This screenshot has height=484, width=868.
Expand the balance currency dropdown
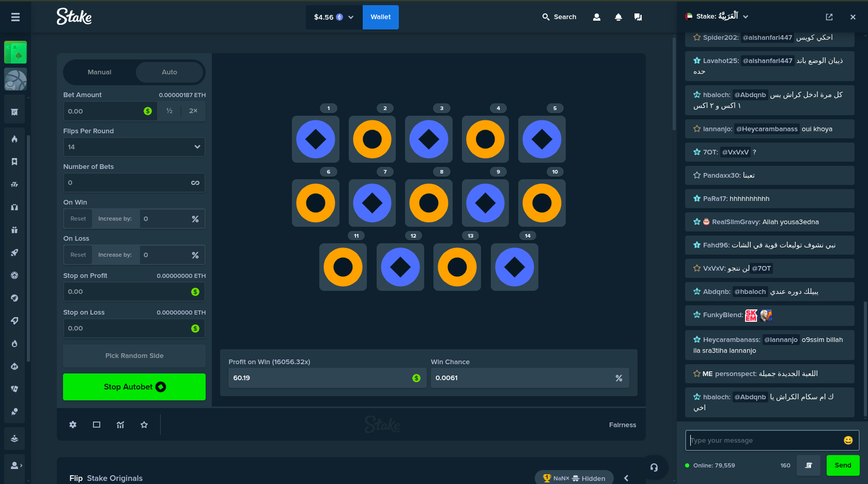[x=351, y=17]
